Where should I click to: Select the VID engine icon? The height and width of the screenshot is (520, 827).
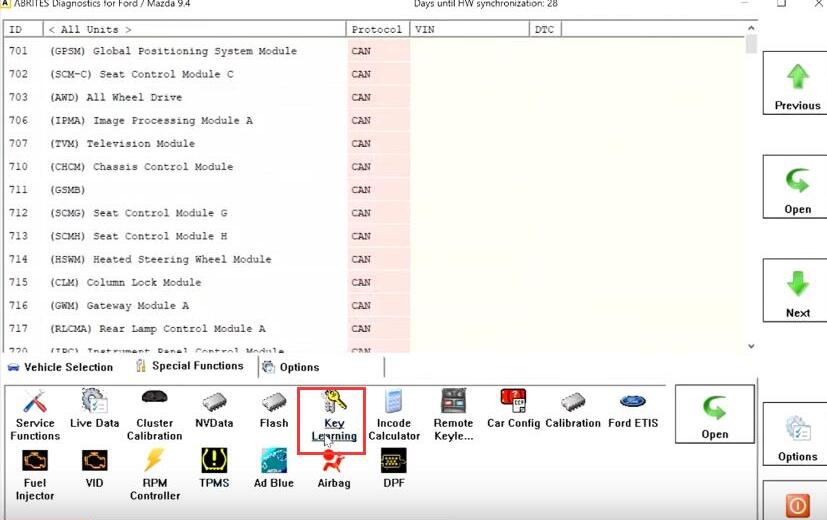[94, 469]
